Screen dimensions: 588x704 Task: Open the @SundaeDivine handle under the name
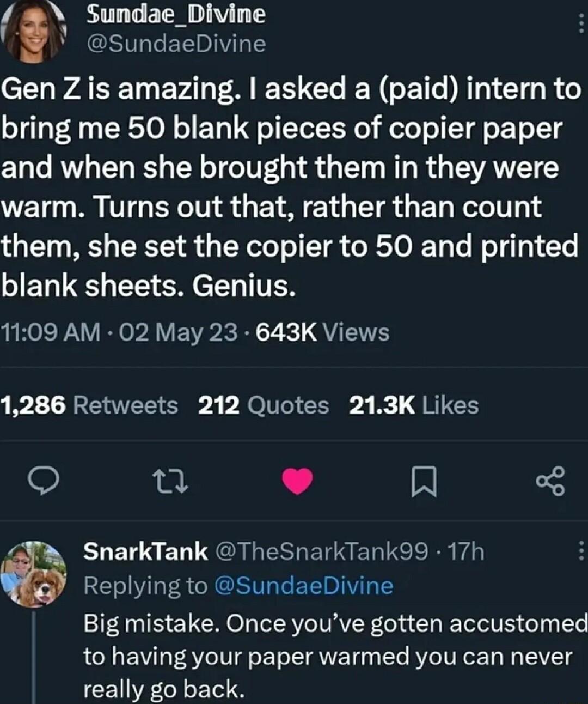175,43
